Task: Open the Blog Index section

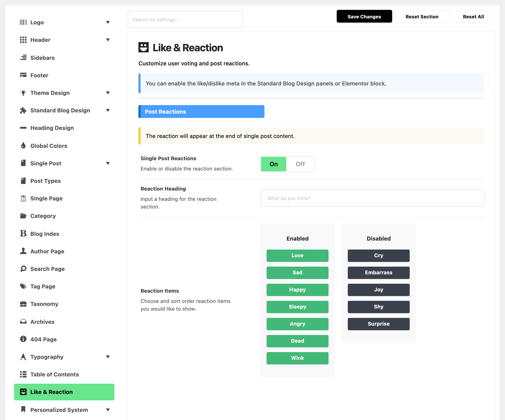Action: coord(64,234)
